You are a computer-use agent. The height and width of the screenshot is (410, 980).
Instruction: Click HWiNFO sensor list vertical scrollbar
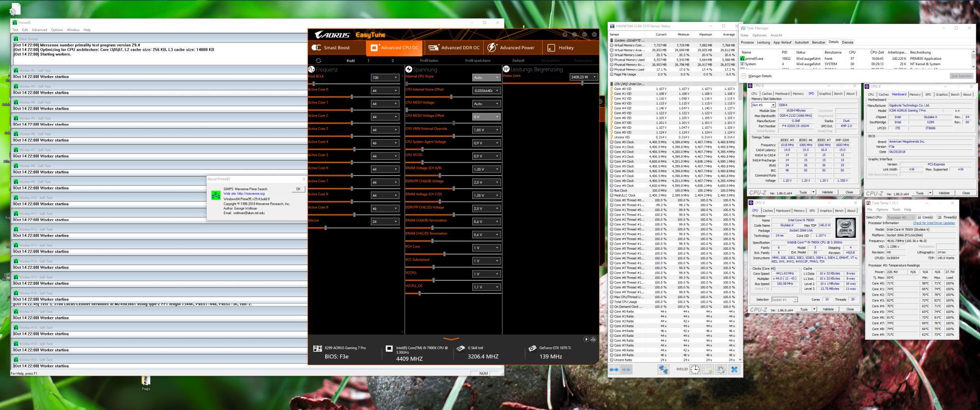(x=740, y=196)
